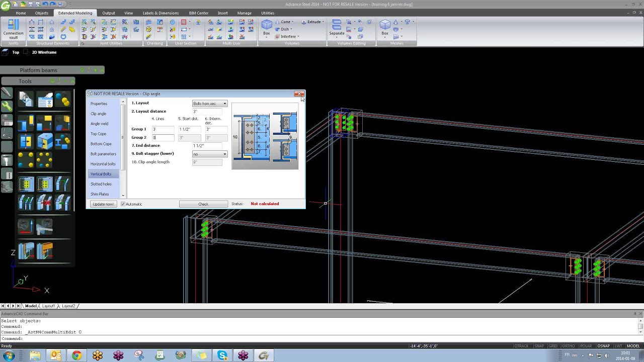Click the Windows Start button
Image resolution: width=644 pixels, height=362 pixels.
pos(9,355)
